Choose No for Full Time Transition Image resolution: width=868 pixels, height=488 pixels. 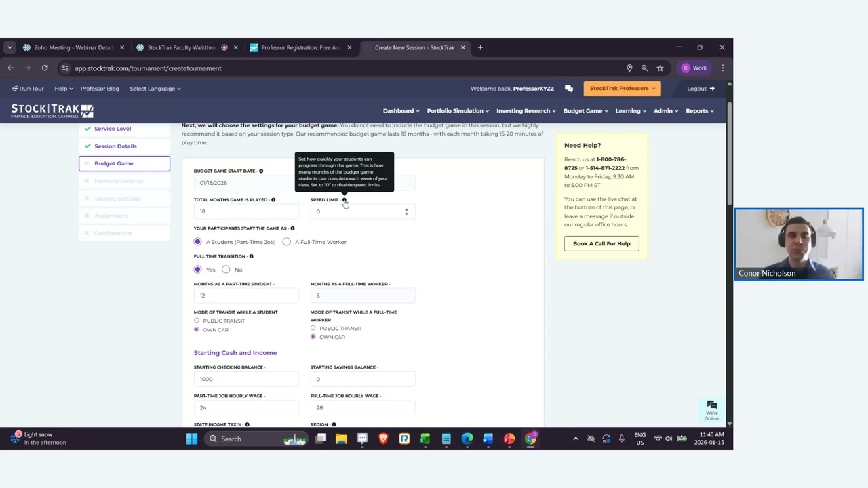[x=226, y=270]
